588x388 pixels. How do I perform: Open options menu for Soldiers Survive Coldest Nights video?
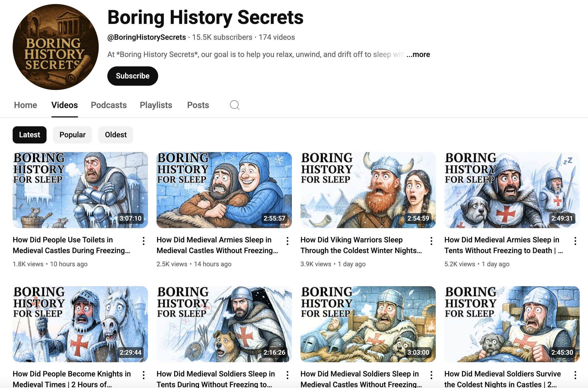(575, 375)
